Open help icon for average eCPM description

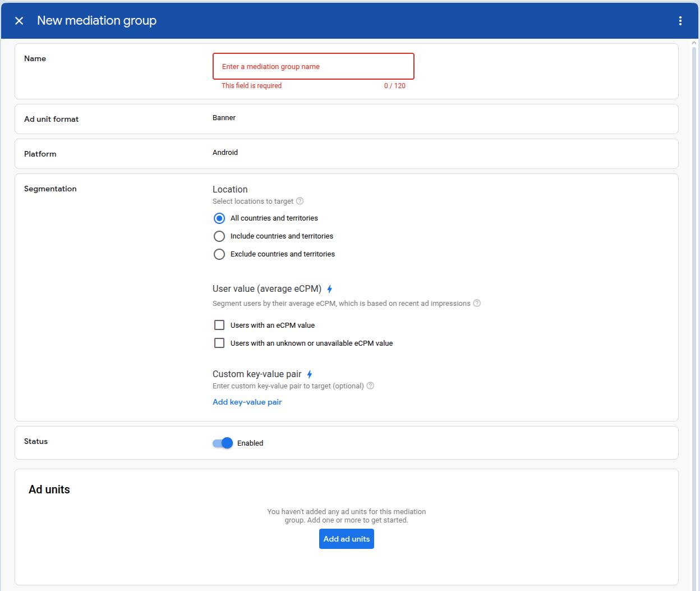tap(477, 303)
